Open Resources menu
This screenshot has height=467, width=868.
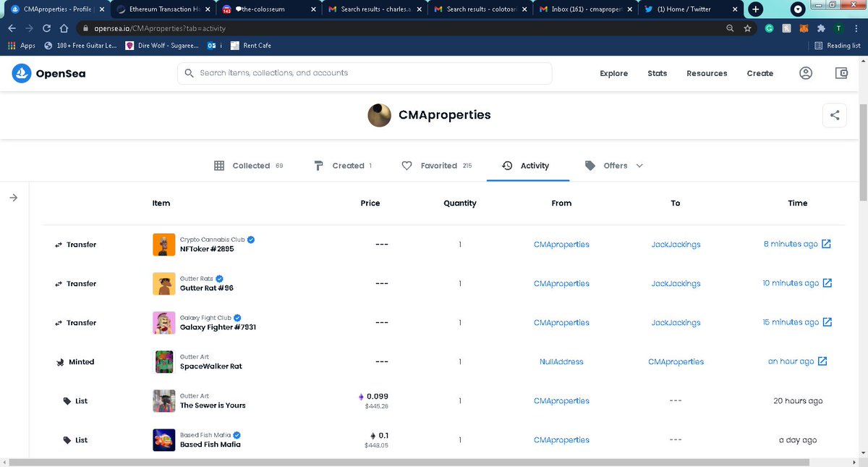(707, 73)
